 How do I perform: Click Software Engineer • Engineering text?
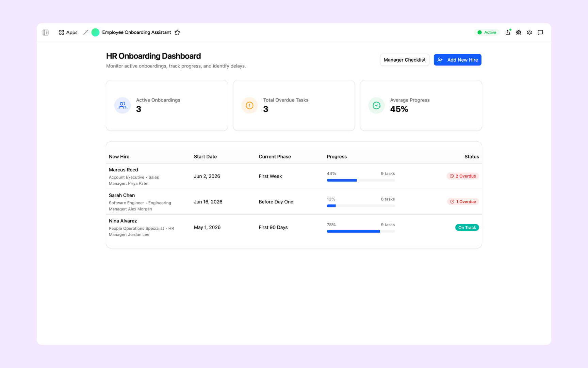click(x=140, y=203)
